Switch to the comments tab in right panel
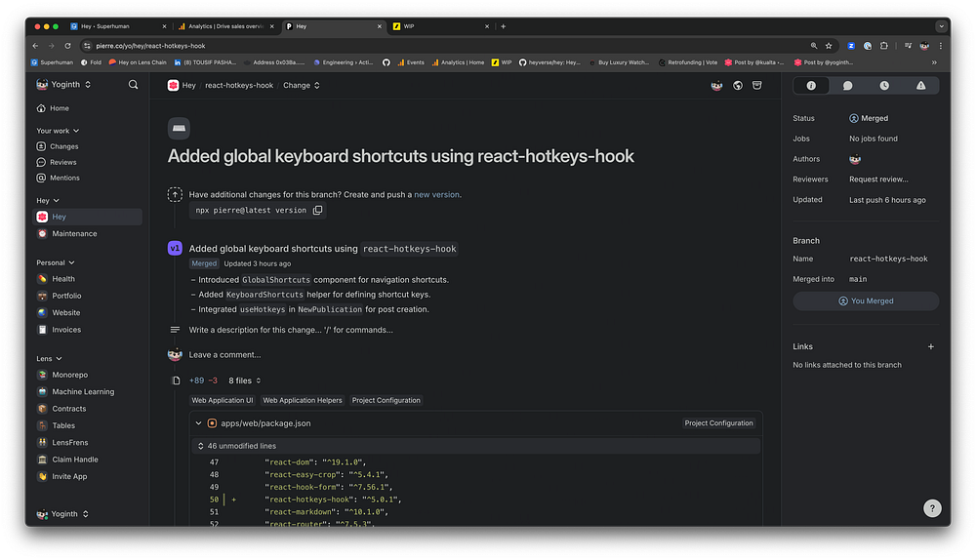The image size is (976, 560). coord(847,86)
